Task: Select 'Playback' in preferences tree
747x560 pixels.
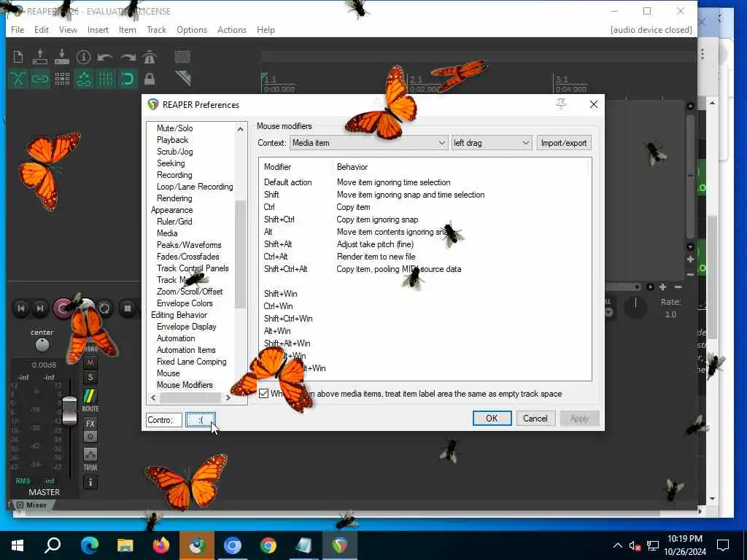Action: click(172, 140)
